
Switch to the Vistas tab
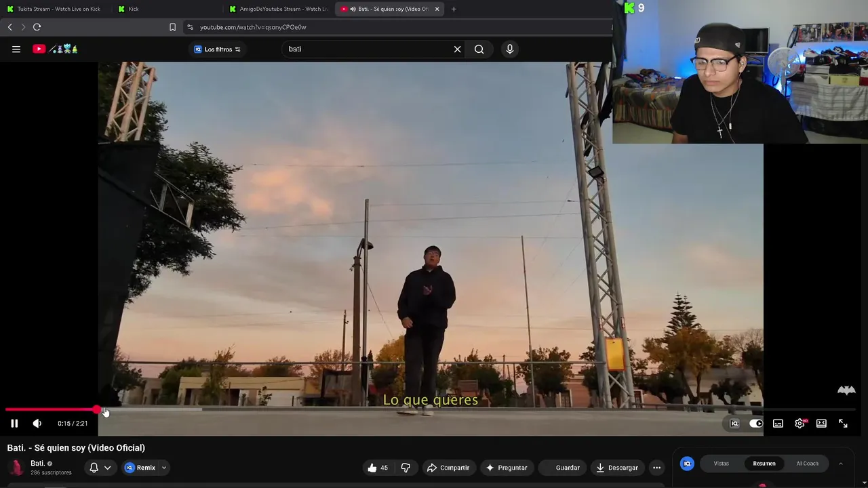pyautogui.click(x=721, y=464)
